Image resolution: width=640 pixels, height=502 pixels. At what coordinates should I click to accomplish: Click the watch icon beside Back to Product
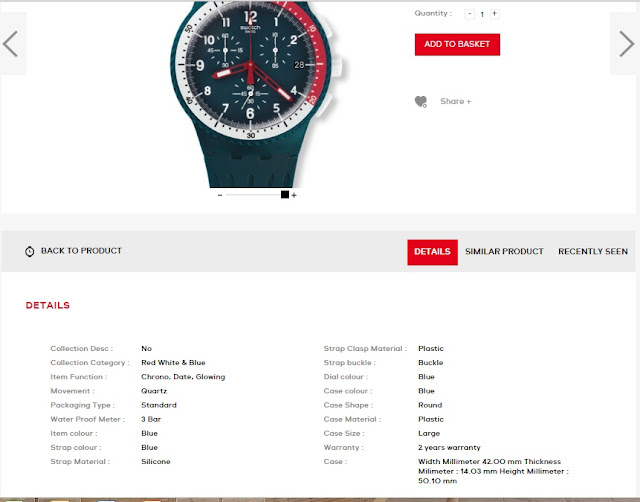[29, 251]
